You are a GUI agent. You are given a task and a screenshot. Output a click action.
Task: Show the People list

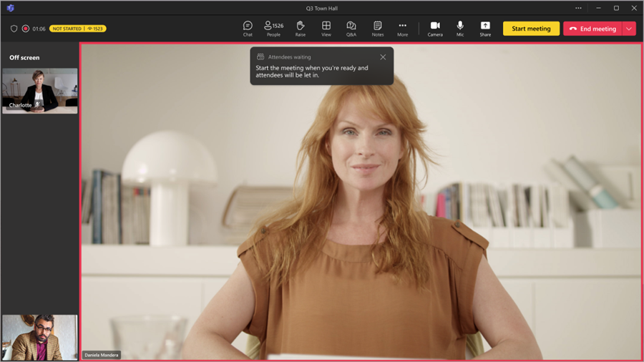click(x=273, y=29)
